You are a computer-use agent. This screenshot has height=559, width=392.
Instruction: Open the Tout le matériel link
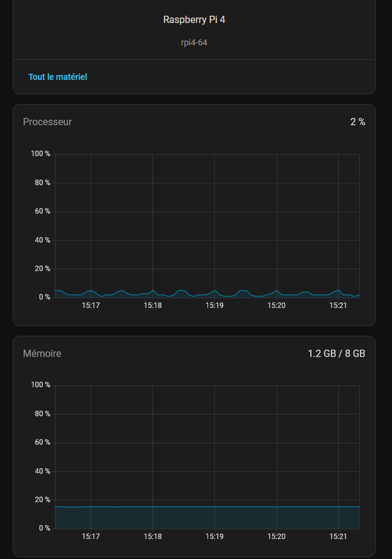tap(57, 77)
